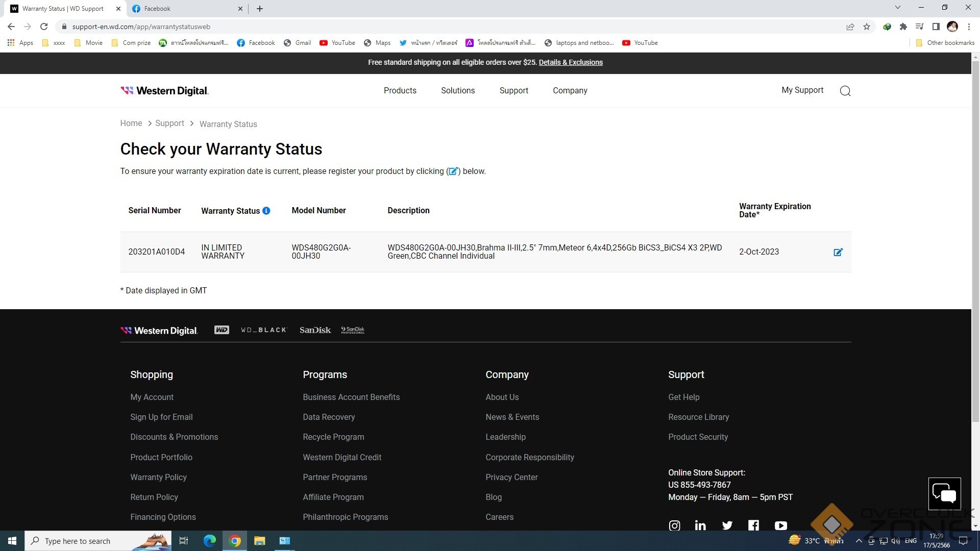The image size is (980, 551).
Task: Expand the tab search dropdown arrow
Action: point(897,8)
